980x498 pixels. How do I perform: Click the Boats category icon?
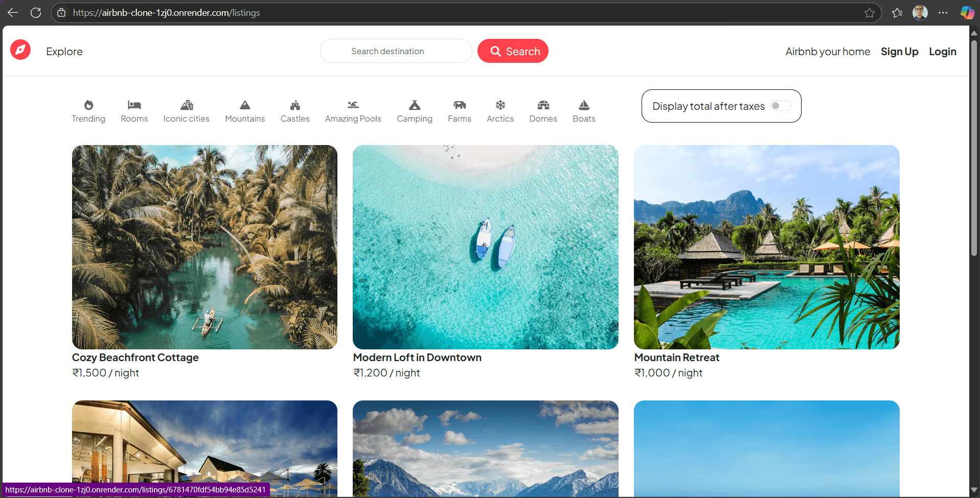coord(584,110)
